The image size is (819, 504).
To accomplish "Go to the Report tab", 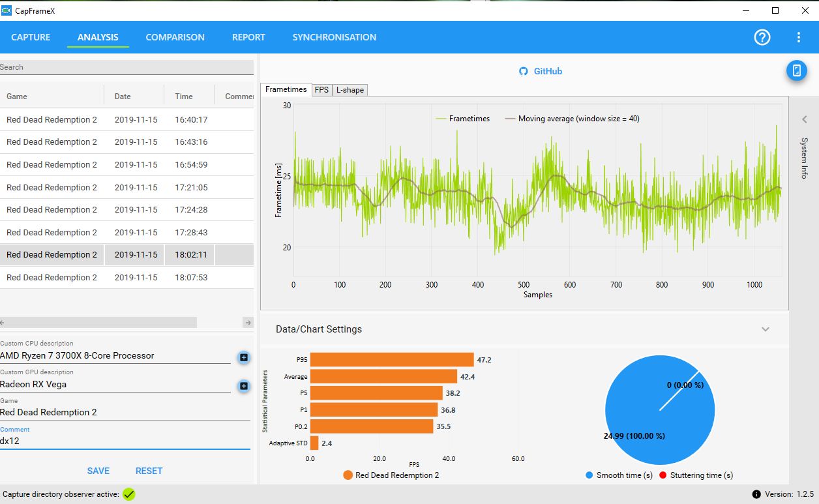I will point(248,37).
